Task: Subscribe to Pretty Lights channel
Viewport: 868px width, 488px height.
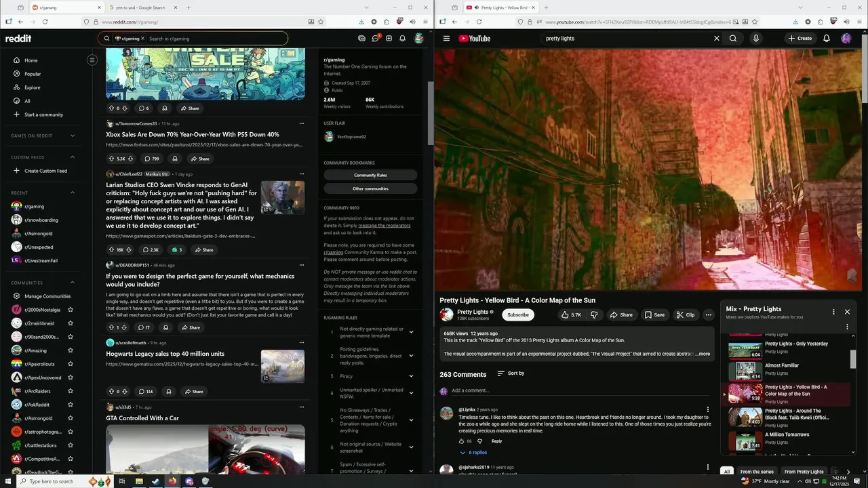Action: 518,314
